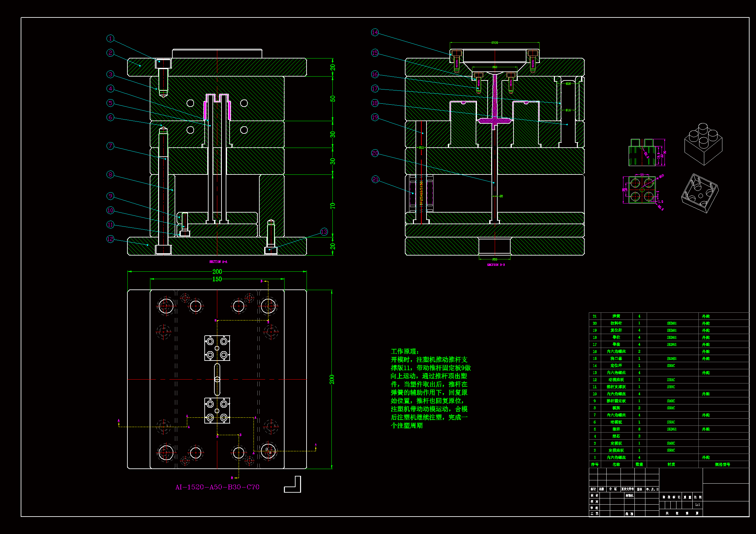The image size is (756, 534).
Task: Select the 材质 column header
Action: click(x=671, y=465)
